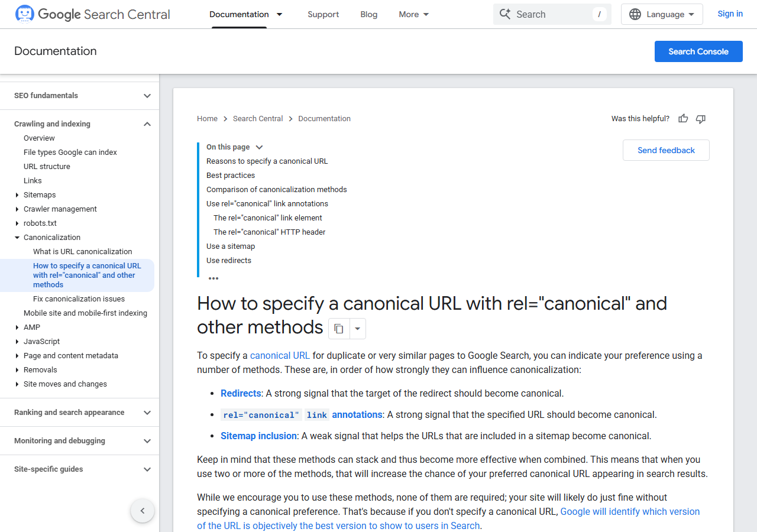The image size is (757, 532).
Task: Open Overview in the sidebar
Action: tap(39, 138)
